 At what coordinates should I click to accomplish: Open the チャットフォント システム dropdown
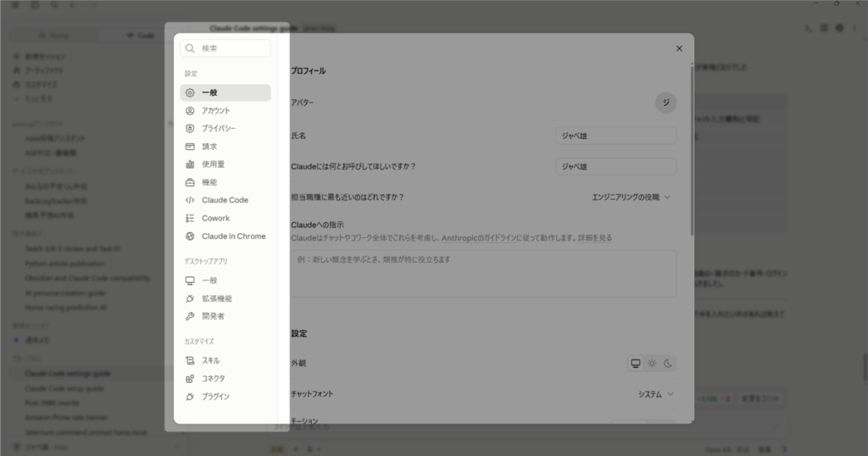point(656,394)
